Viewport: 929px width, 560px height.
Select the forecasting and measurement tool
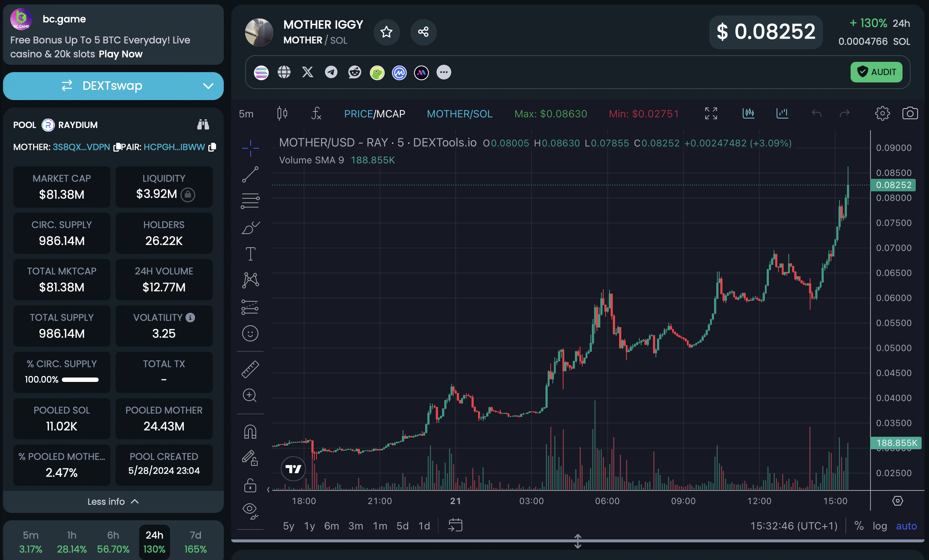click(x=250, y=307)
